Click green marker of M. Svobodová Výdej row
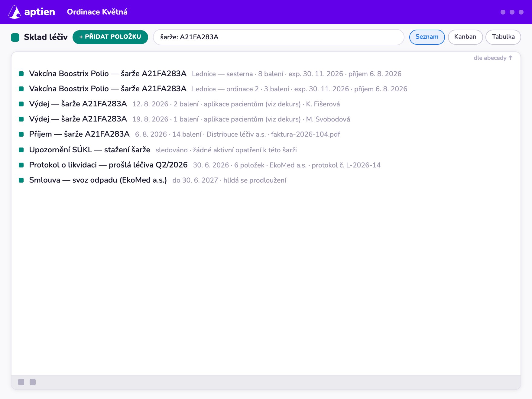 click(21, 119)
